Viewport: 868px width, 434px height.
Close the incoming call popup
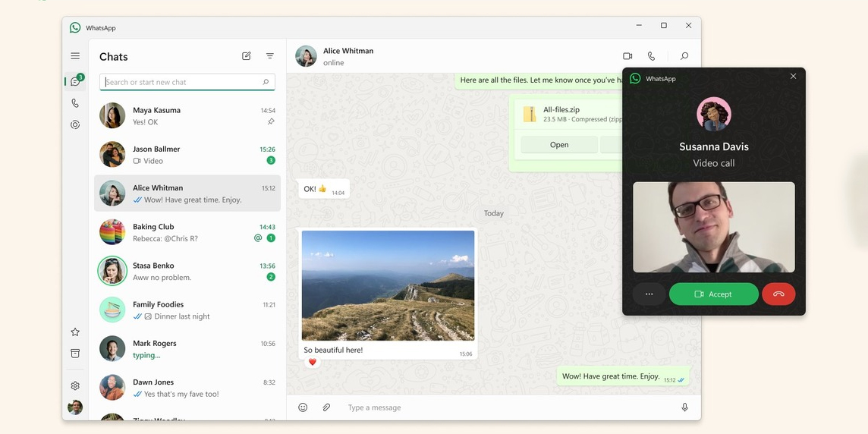click(794, 77)
